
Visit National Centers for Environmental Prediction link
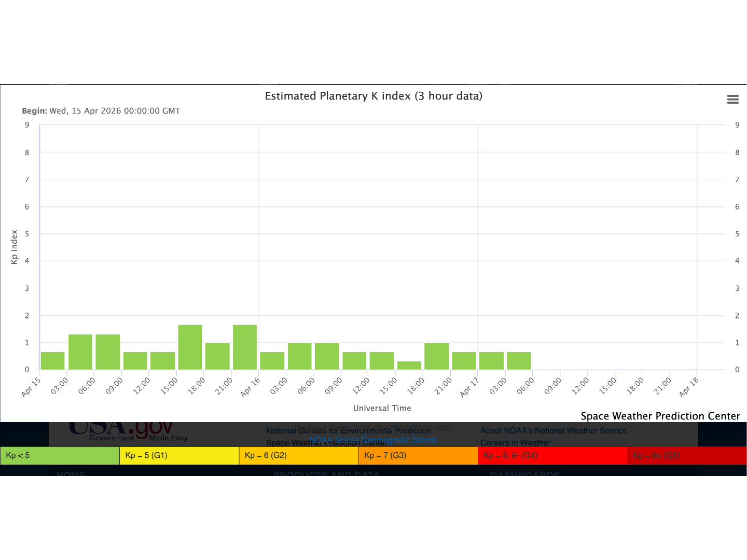[x=348, y=431]
